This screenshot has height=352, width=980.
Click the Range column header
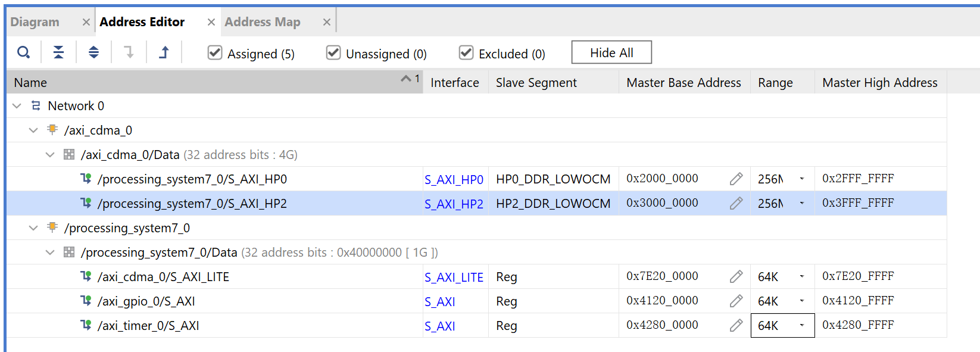click(x=783, y=82)
